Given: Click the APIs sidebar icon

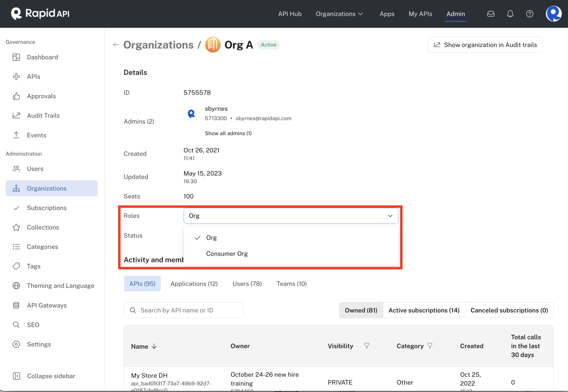Looking at the screenshot, I should (16, 77).
